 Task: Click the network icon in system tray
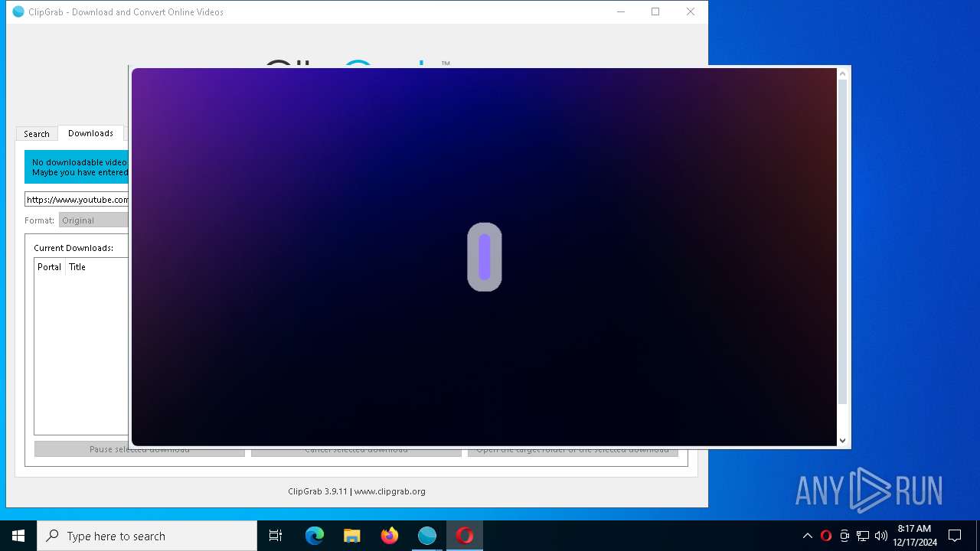pos(863,536)
